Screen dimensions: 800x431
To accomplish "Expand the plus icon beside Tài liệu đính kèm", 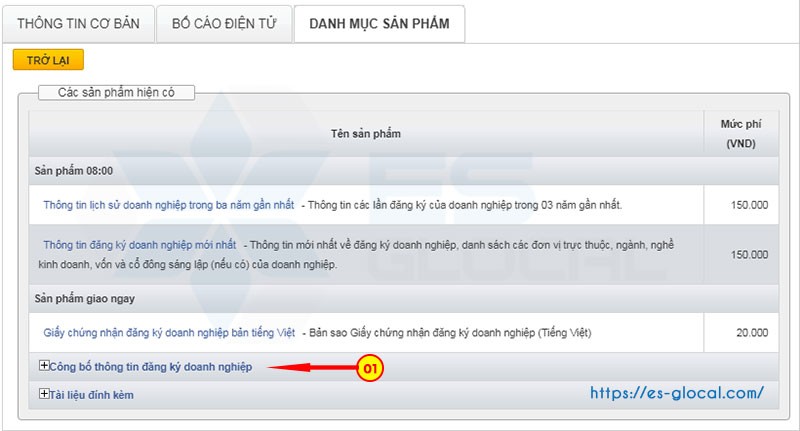I will point(44,394).
